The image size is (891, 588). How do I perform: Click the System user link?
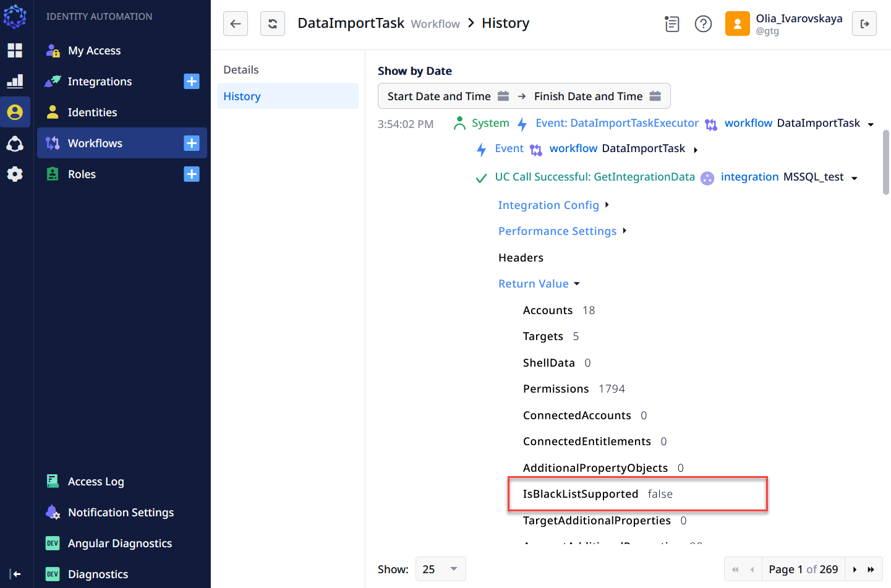490,123
